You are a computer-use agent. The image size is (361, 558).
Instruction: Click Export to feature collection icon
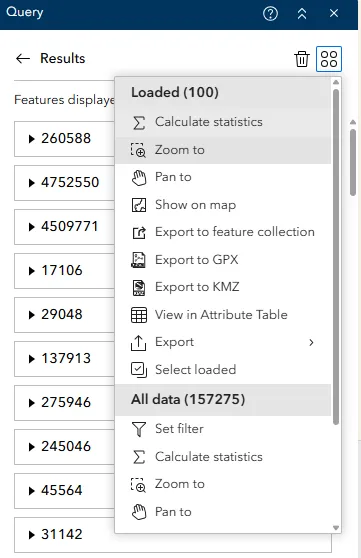(x=139, y=232)
